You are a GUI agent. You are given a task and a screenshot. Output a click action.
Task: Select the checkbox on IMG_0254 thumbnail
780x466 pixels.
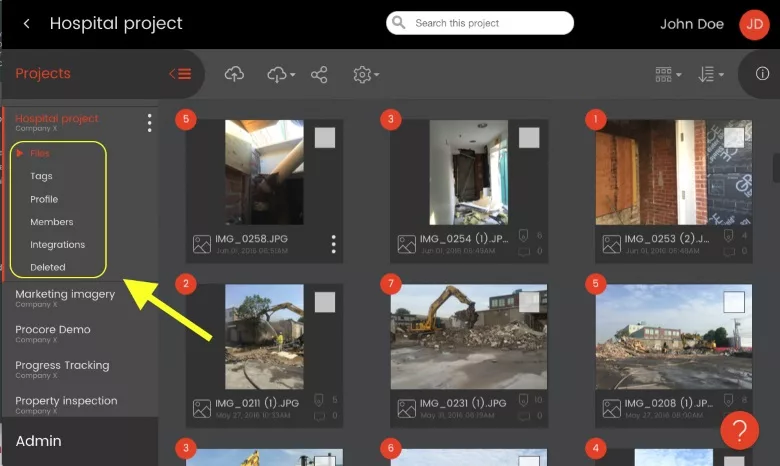click(x=529, y=138)
